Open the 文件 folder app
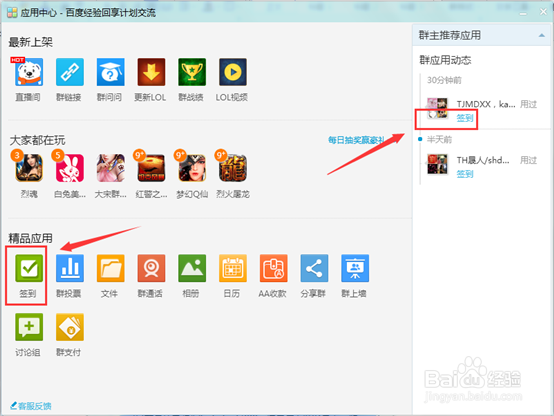The width and height of the screenshot is (554, 416). click(111, 268)
